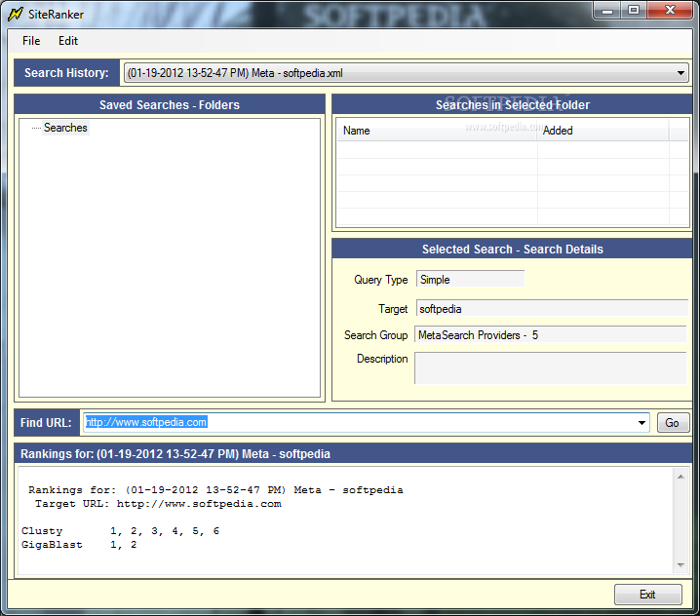The image size is (700, 616).
Task: Click the rankings scrollbar down arrow
Action: click(681, 565)
